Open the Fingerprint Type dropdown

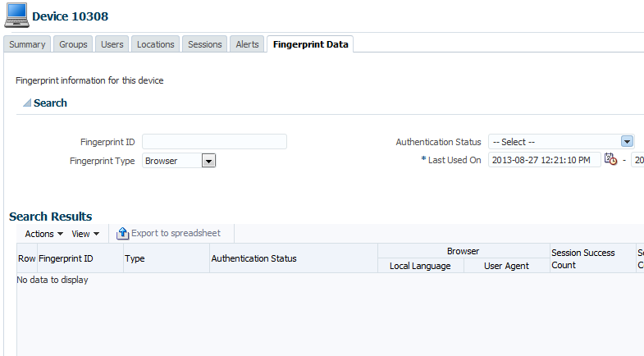click(x=208, y=161)
